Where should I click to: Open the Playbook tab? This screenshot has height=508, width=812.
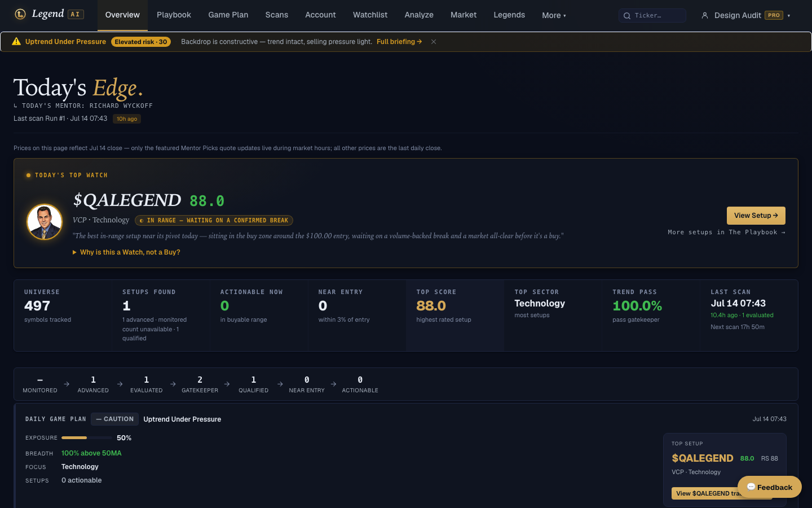(174, 15)
